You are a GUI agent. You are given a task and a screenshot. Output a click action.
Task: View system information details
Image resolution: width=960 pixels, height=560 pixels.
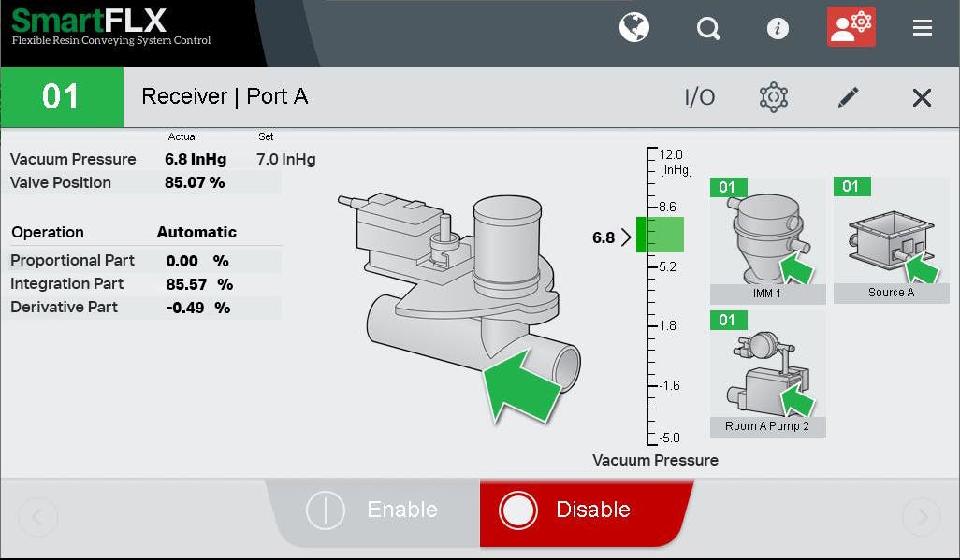click(778, 28)
